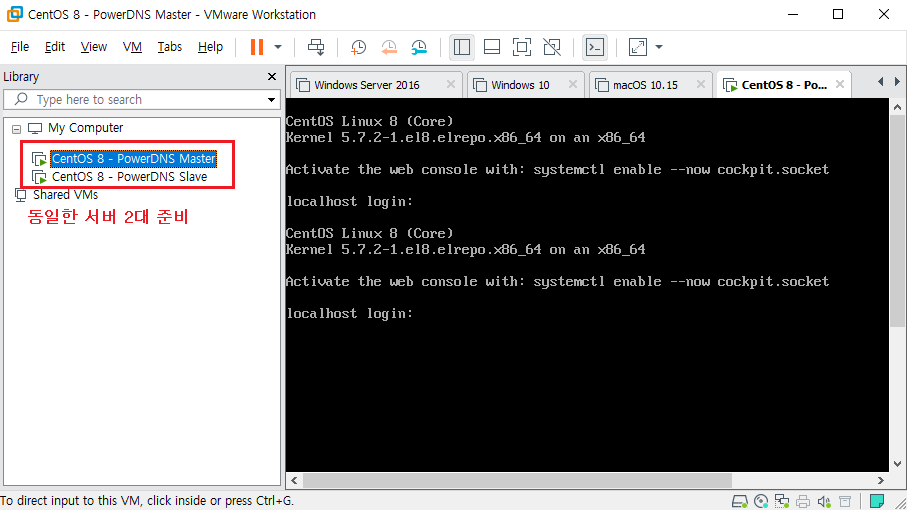Open the VM menu

[x=132, y=47]
